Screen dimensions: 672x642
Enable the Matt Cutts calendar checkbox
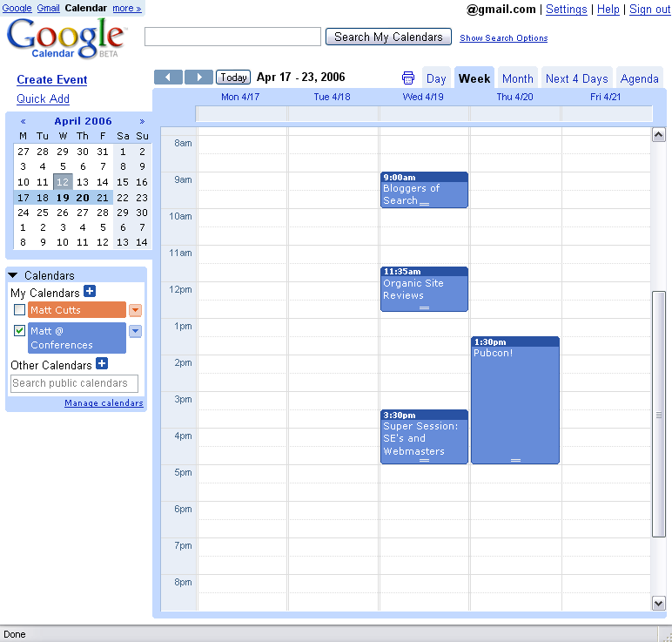tap(19, 310)
